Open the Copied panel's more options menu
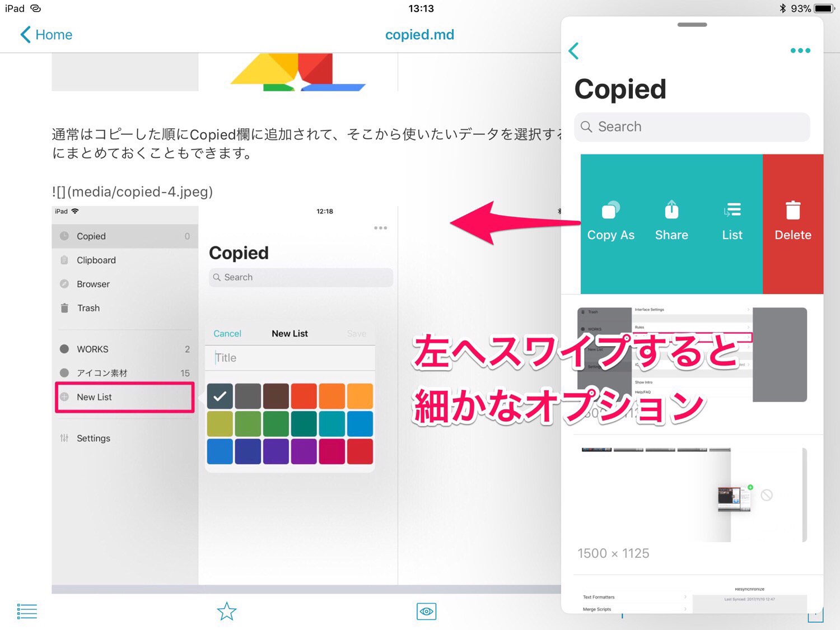 point(800,50)
